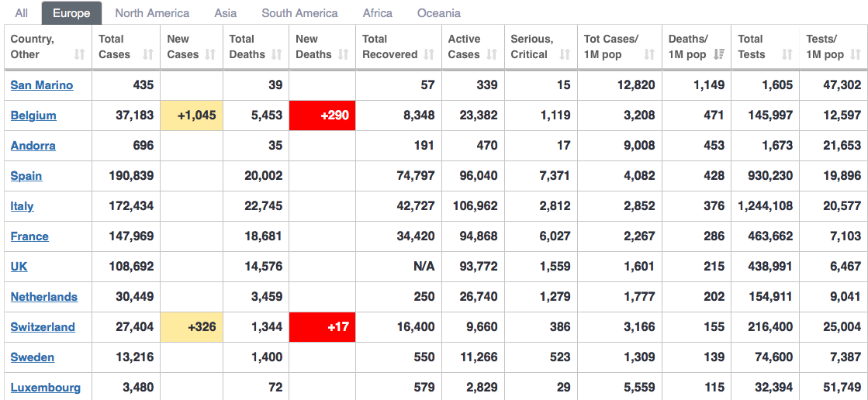This screenshot has height=400, width=868.
Task: Click Belgium's +290 new deaths cell
Action: click(x=322, y=116)
